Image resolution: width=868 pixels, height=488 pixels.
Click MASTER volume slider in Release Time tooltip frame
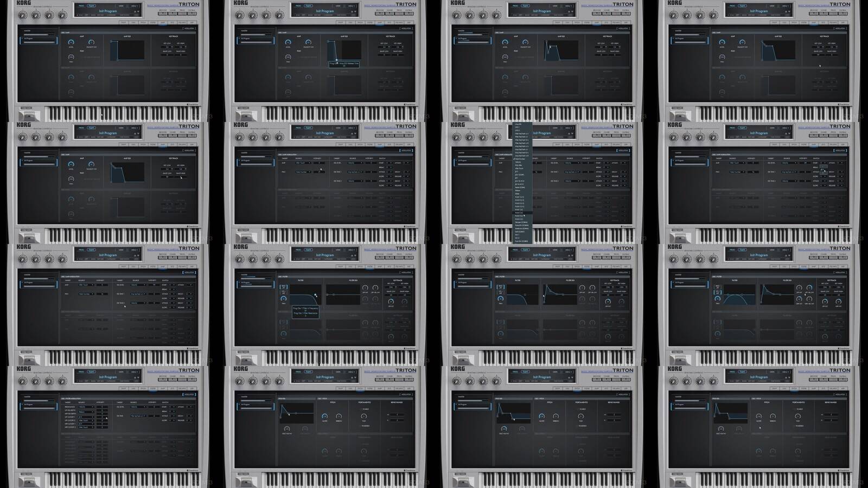(x=256, y=34)
